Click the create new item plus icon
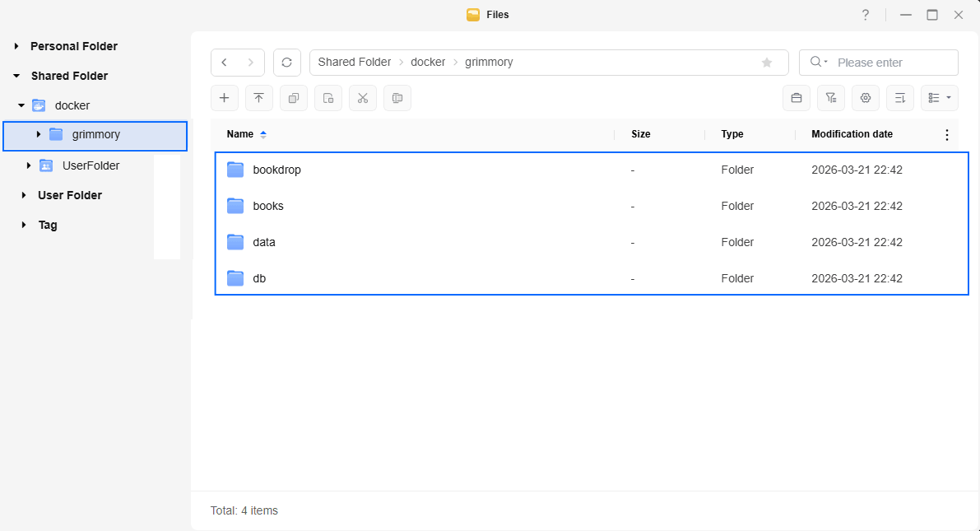This screenshot has width=980, height=531. coord(224,98)
